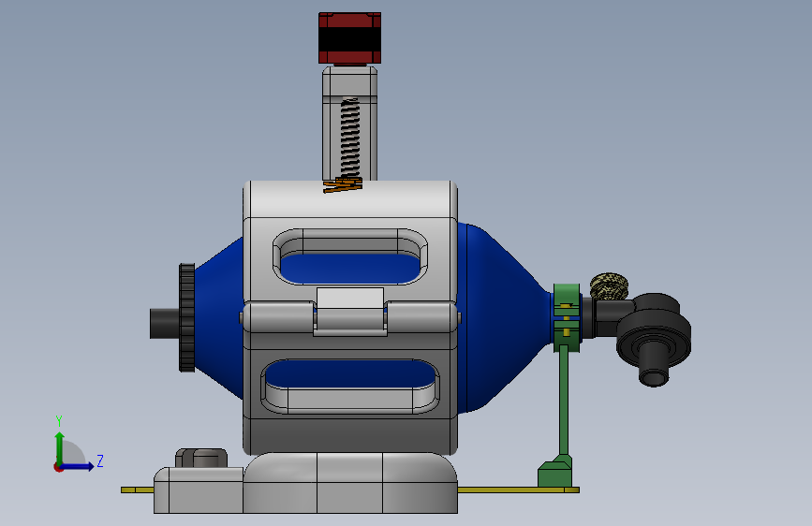Click the black coil spring in the column

click(350, 139)
